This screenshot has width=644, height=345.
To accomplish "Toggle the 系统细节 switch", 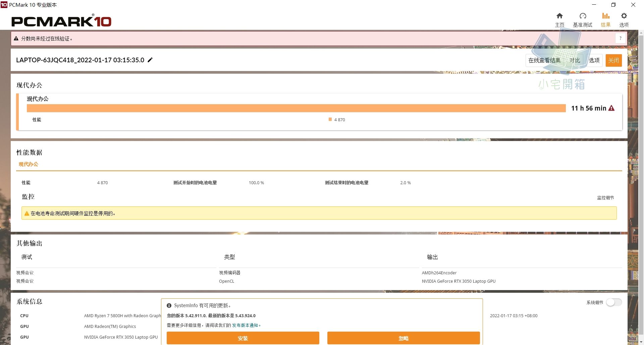I will pyautogui.click(x=614, y=302).
